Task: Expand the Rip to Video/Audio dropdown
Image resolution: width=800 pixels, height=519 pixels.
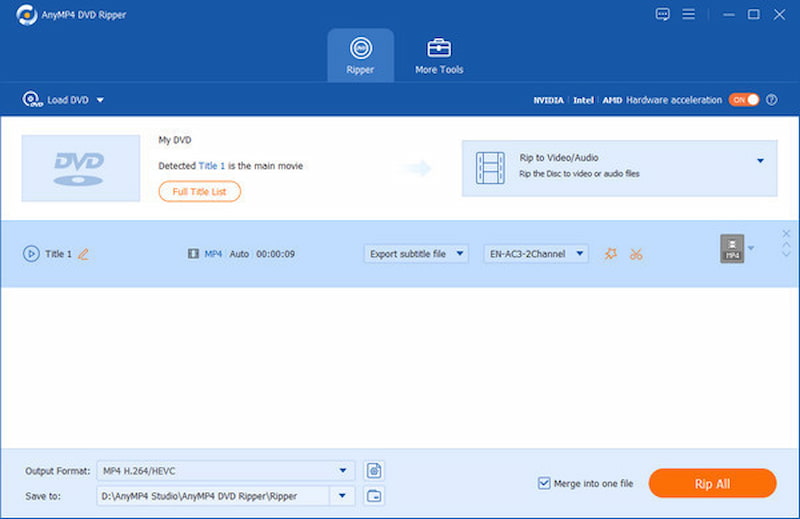Action: (x=759, y=161)
